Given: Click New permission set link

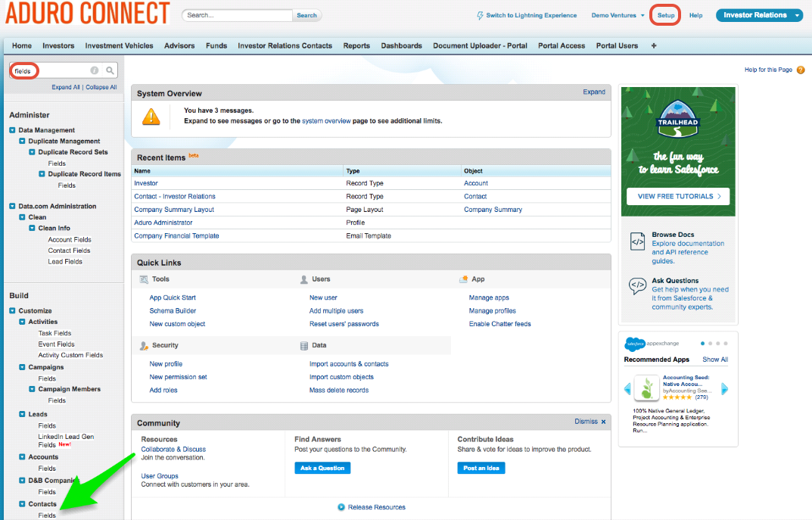Looking at the screenshot, I should (178, 377).
